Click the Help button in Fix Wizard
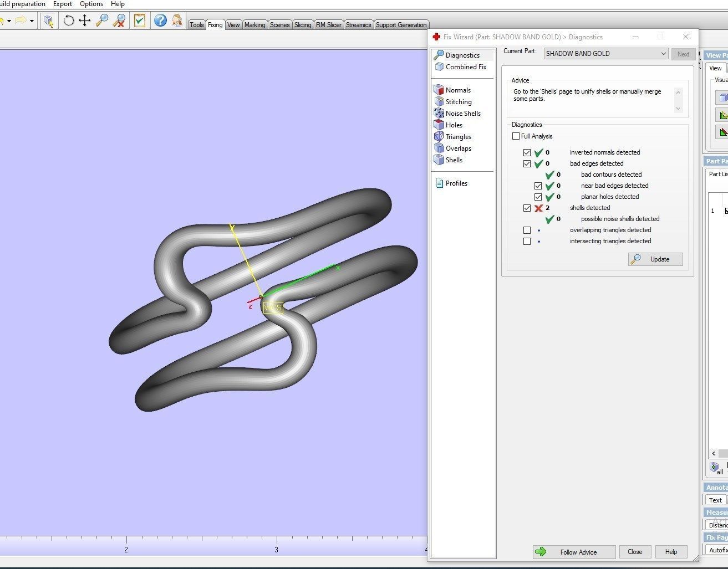 (671, 552)
